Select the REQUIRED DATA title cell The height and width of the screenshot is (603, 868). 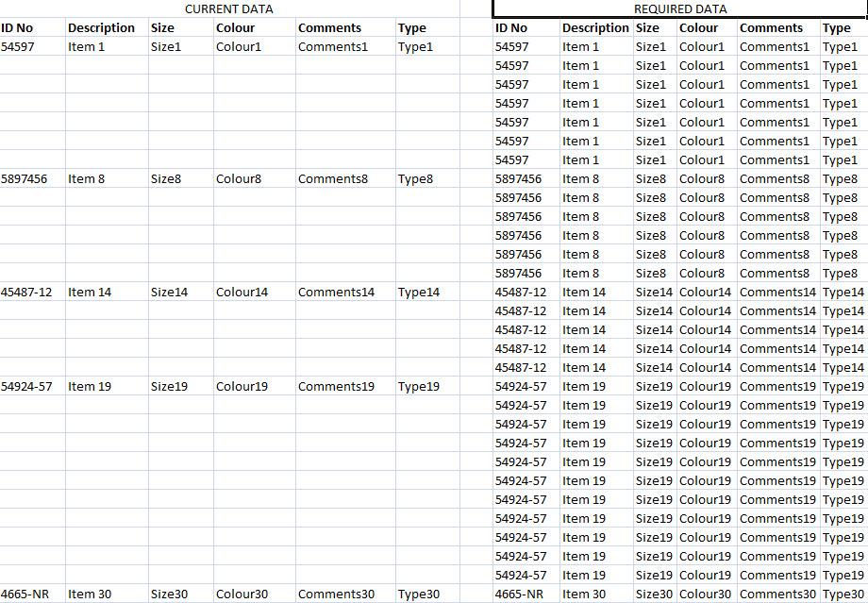pyautogui.click(x=679, y=8)
